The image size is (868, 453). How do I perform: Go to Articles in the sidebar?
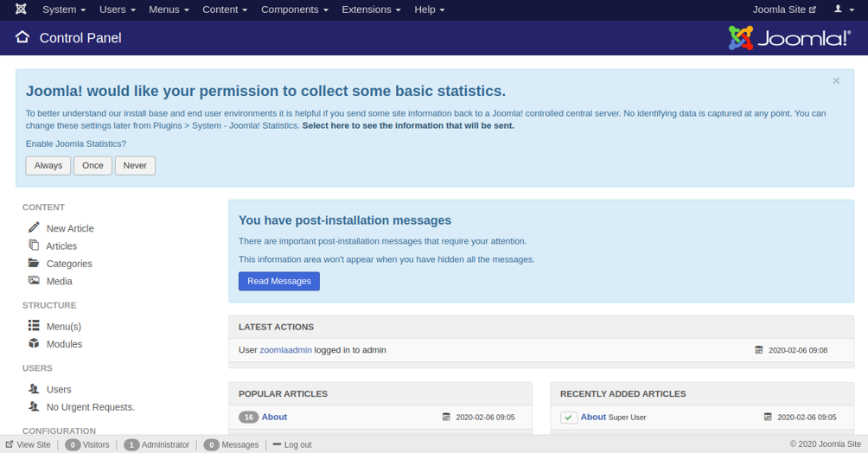[61, 246]
